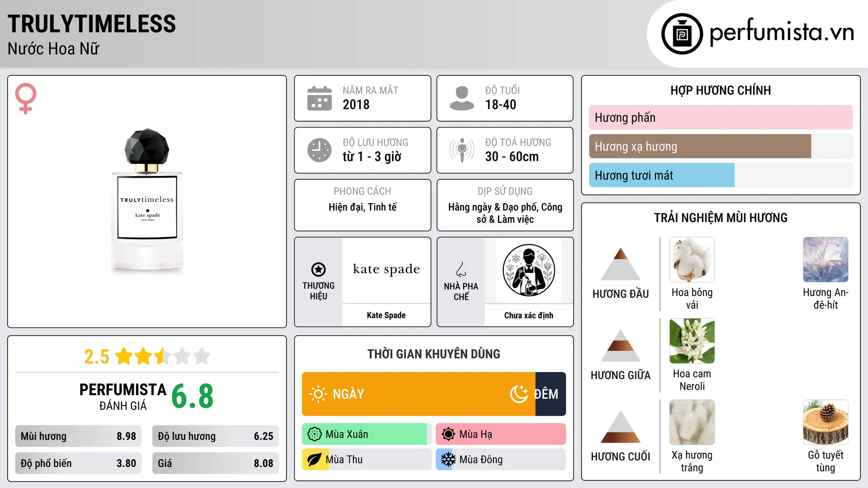Click the HỢP HƯƠNG CHÍNH heading
The height and width of the screenshot is (488, 868).
pos(721,90)
